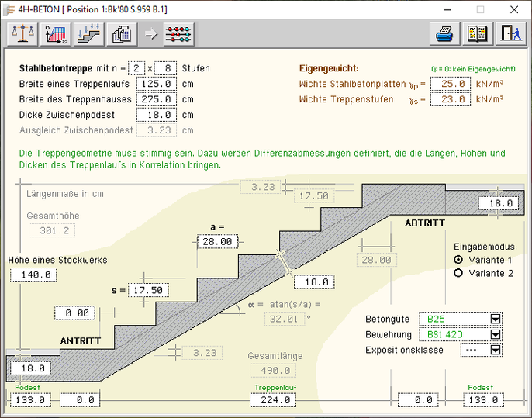Click the stacked documents toolbar icon
This screenshot has height=418, width=532.
click(122, 34)
